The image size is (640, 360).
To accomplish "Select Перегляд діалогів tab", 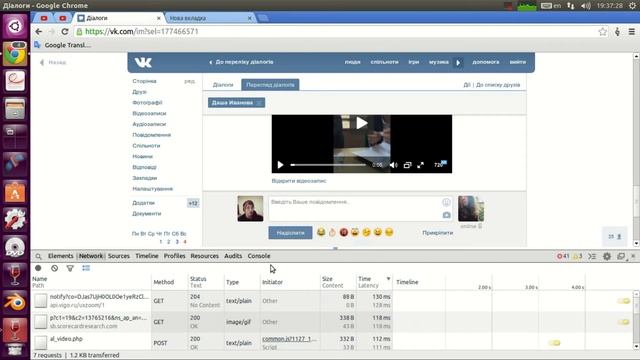I will (270, 85).
